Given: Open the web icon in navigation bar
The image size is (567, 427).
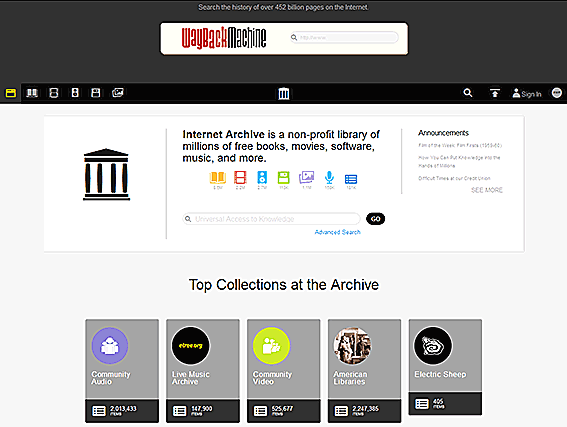Looking at the screenshot, I should [10, 93].
